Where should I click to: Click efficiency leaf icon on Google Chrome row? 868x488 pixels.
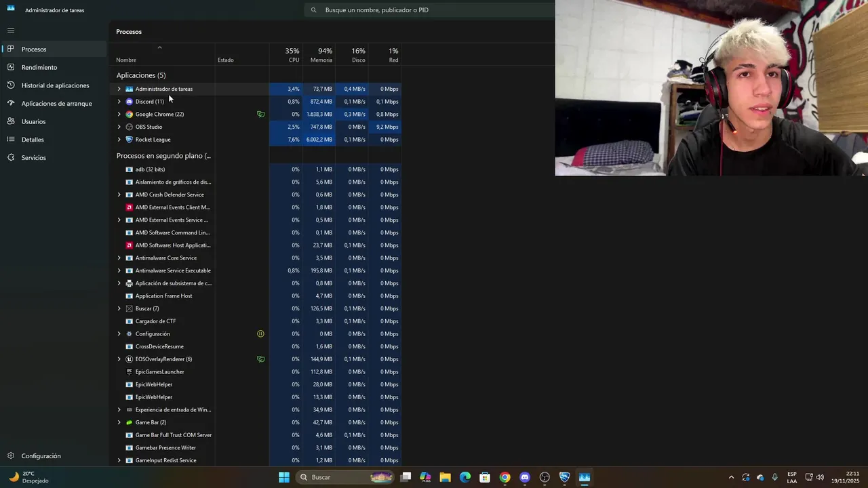click(x=260, y=114)
